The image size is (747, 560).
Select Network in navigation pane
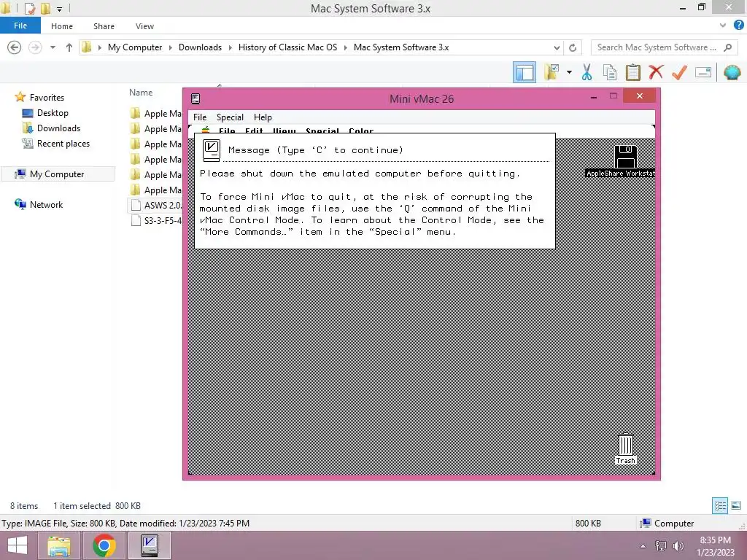(x=46, y=205)
